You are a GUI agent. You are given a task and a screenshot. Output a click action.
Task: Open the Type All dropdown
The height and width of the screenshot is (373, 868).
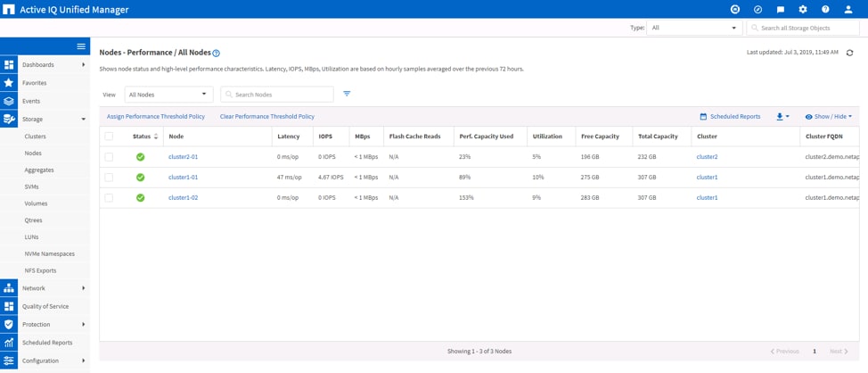[694, 28]
